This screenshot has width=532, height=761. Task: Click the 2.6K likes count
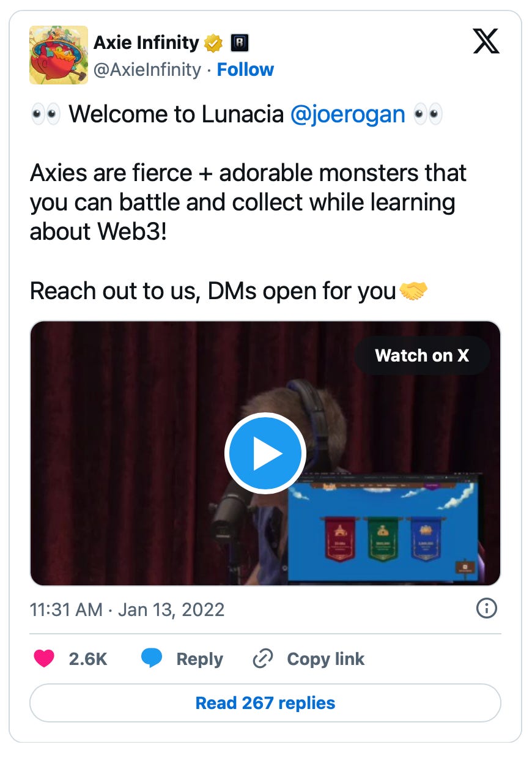(88, 659)
